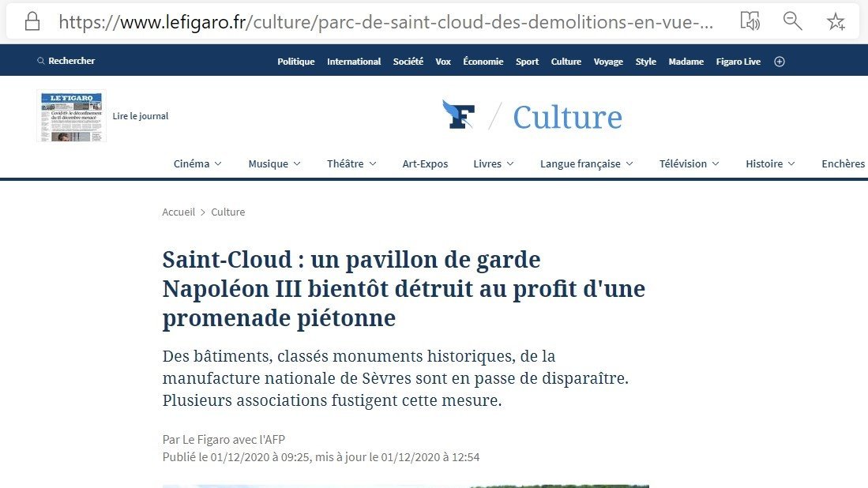Select Culture in the top navy bar
This screenshot has width=868, height=488.
tap(566, 62)
